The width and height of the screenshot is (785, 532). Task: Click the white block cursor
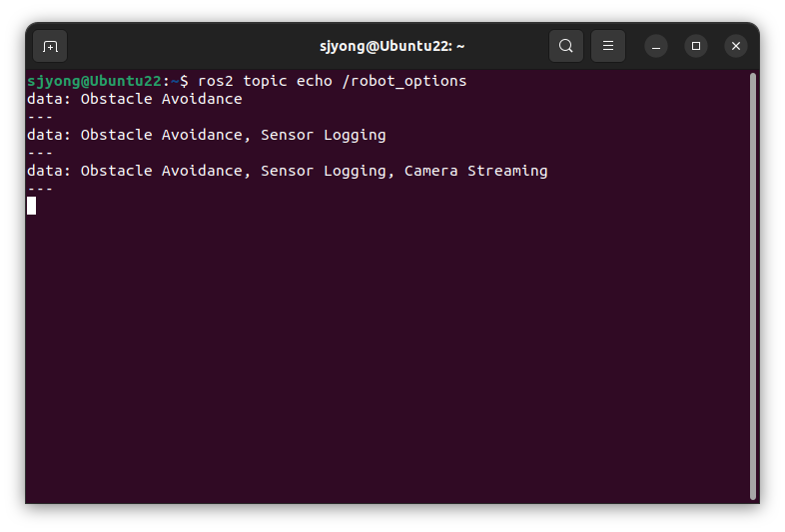tap(32, 206)
